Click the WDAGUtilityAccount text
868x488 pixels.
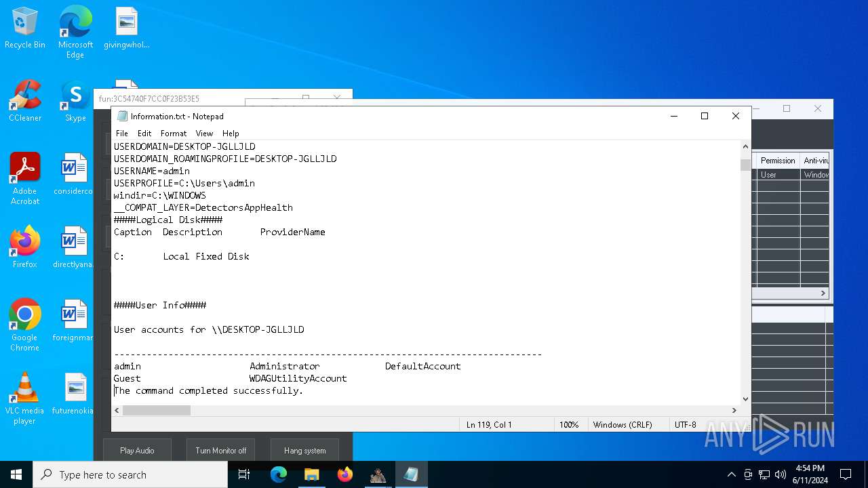point(298,378)
